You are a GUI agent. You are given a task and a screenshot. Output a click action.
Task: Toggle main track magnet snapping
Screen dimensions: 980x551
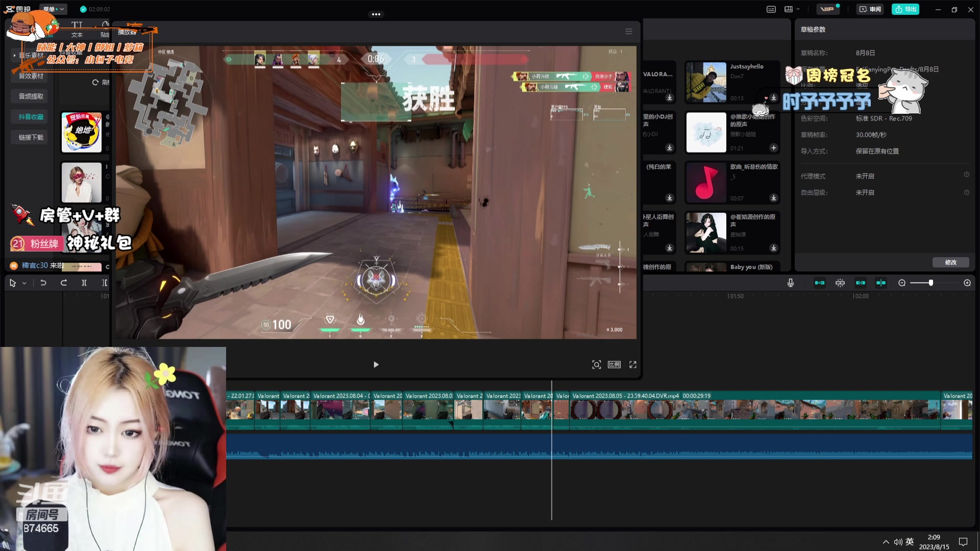[820, 283]
